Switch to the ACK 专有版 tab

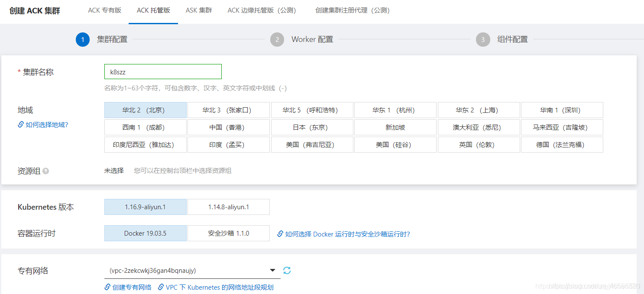104,10
